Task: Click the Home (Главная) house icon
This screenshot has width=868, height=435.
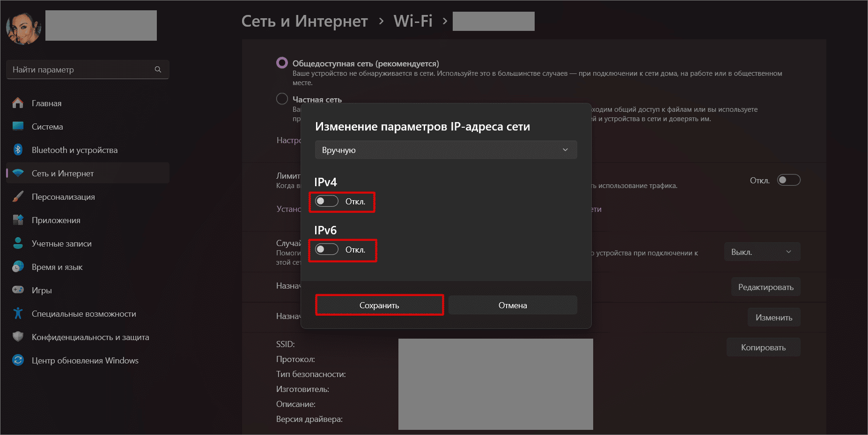Action: (18, 103)
